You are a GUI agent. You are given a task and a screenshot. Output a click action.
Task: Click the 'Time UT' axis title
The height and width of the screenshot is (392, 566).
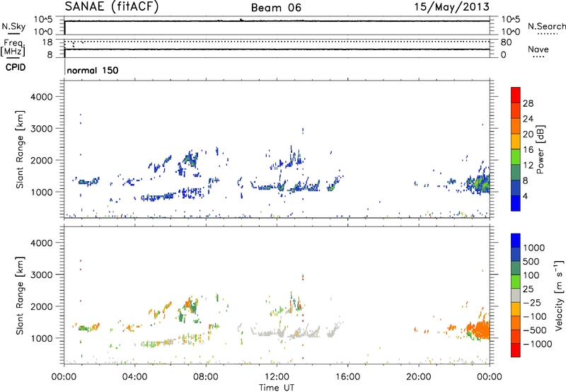[x=277, y=388]
